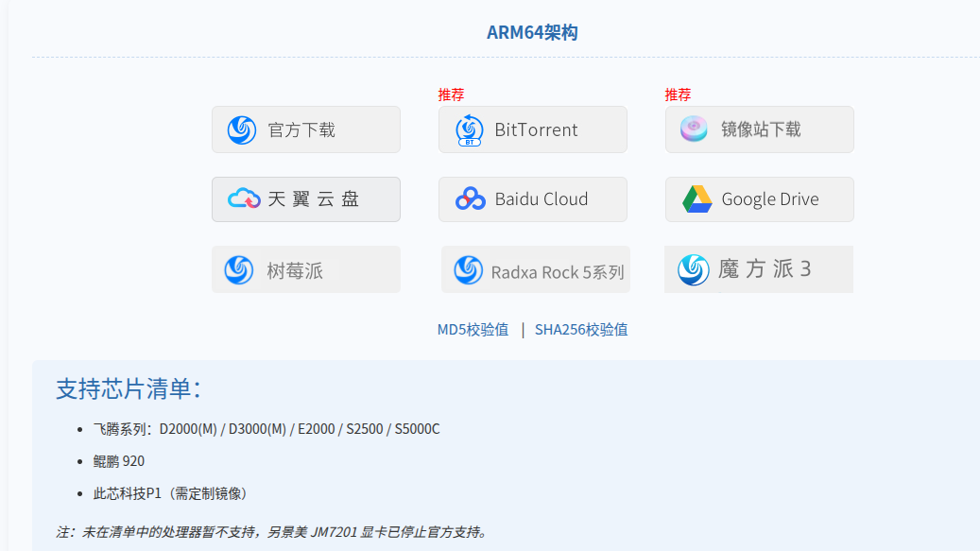
Task: Click the 此芯科技P1 list entry
Action: (170, 493)
